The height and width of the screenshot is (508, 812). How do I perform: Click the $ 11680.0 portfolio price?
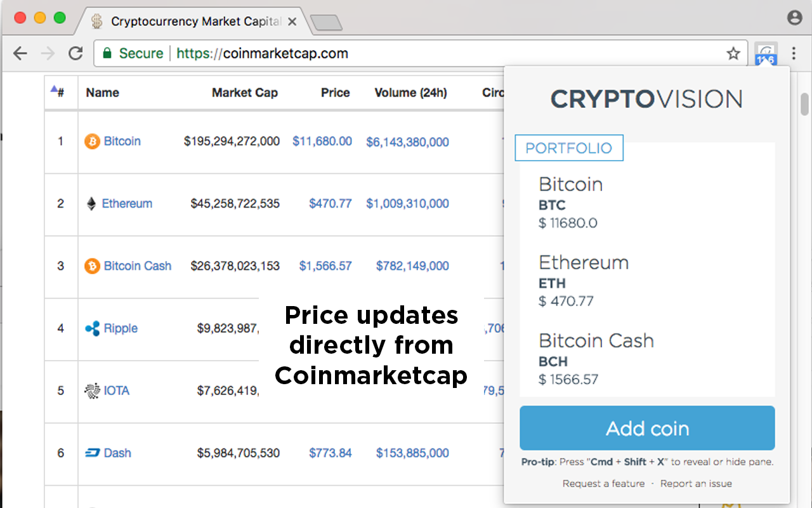(x=568, y=223)
